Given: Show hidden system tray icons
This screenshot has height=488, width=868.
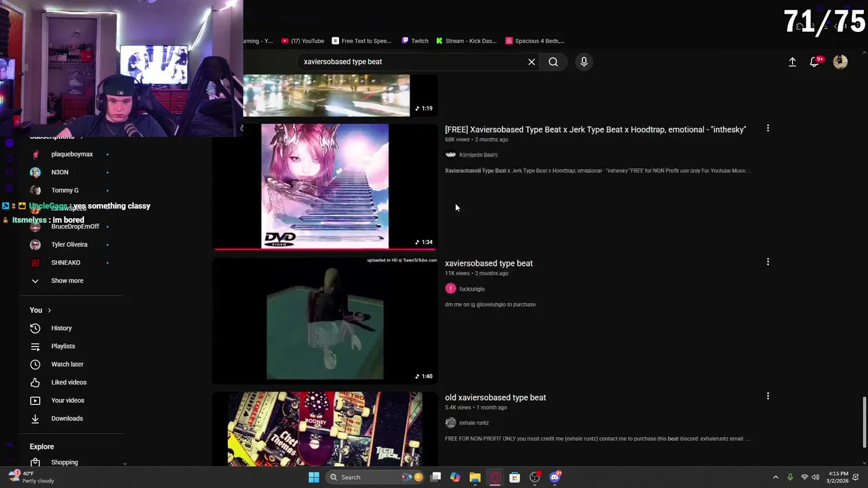Looking at the screenshot, I should pyautogui.click(x=776, y=477).
